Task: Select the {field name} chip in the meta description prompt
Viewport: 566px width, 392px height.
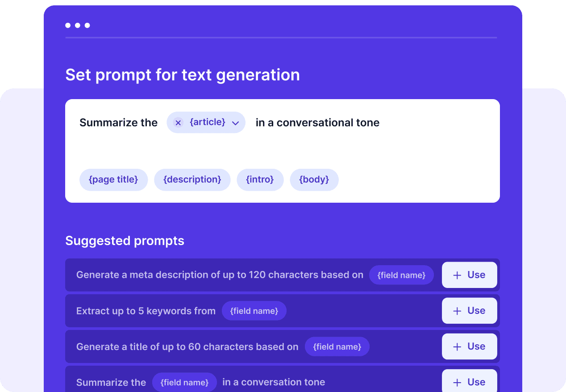Action: click(401, 275)
